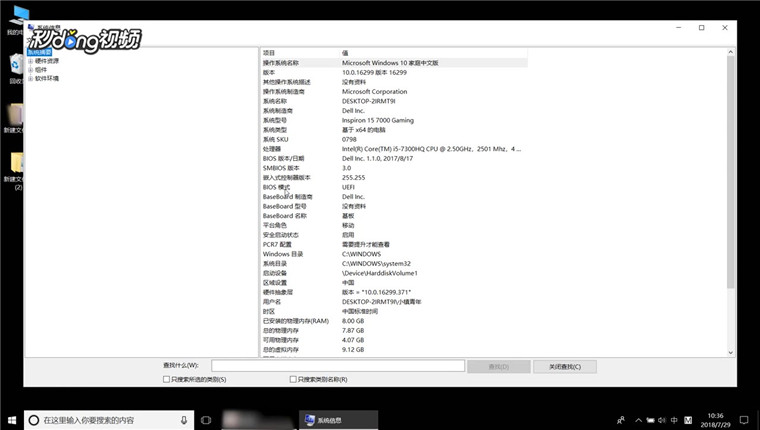Image resolution: width=760 pixels, height=430 pixels.
Task: Open the Windows Start menu
Action: pyautogui.click(x=12, y=420)
